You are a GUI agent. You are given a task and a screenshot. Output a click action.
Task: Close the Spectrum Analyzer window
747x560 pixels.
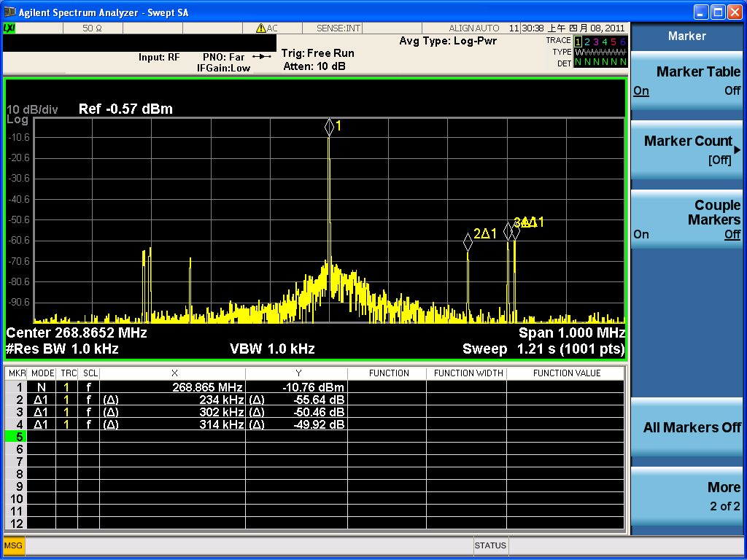pos(735,12)
